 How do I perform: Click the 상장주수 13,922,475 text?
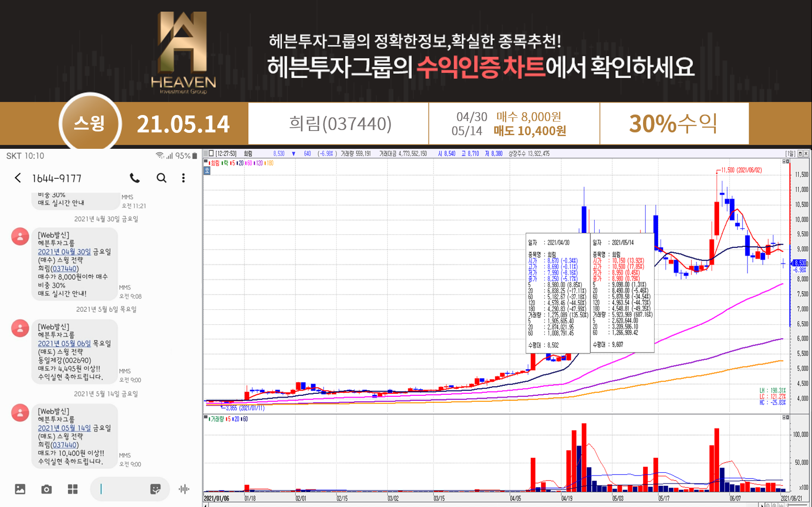[x=529, y=154]
